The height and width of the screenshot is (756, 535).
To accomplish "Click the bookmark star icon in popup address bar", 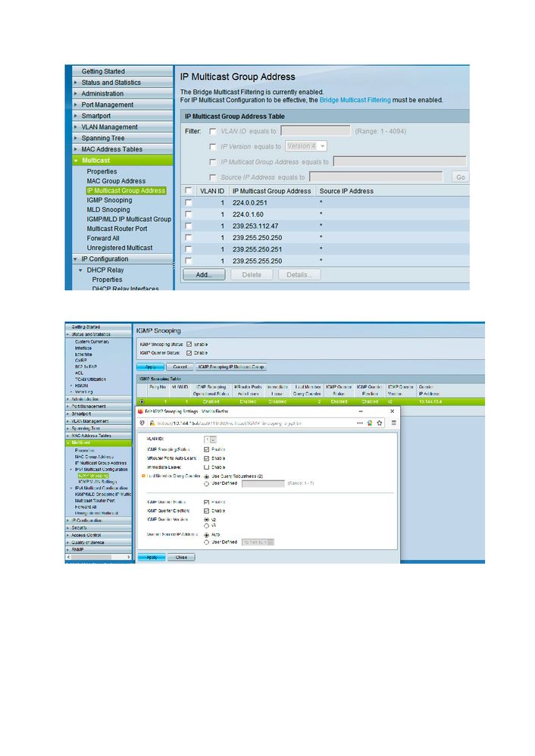I will click(x=380, y=423).
